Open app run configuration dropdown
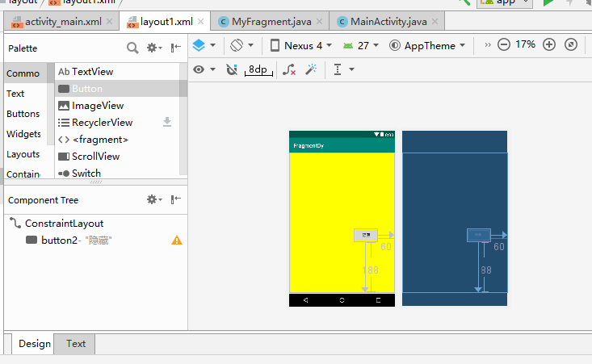This screenshot has height=364, width=592. pos(505,2)
